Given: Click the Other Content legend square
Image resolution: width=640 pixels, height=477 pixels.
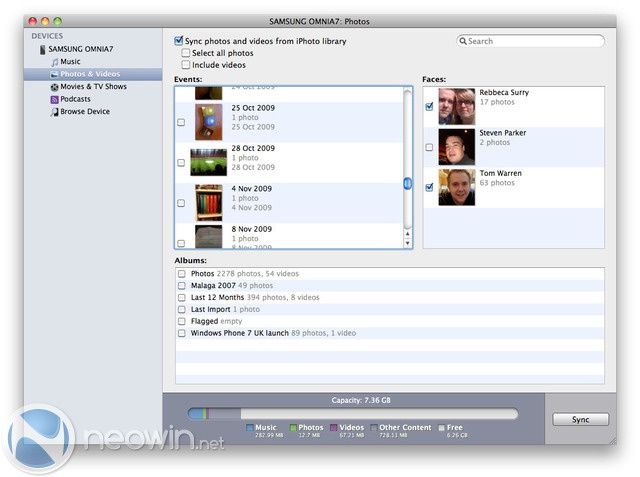Looking at the screenshot, I should [x=373, y=428].
